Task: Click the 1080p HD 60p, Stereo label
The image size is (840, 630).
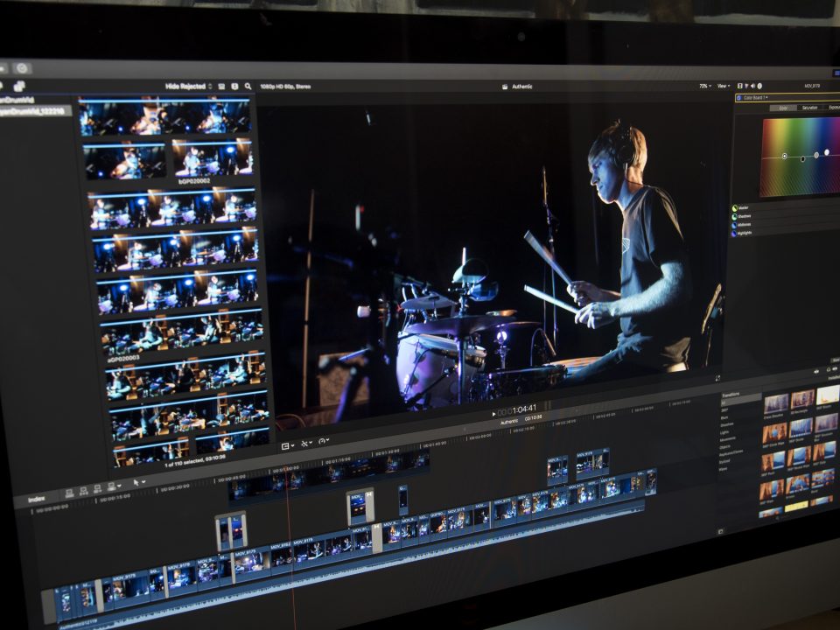Action: point(285,87)
